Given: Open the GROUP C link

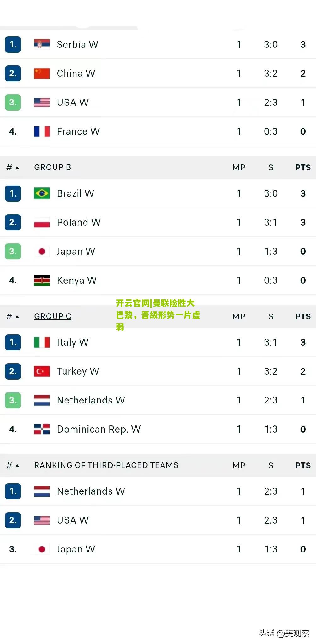Looking at the screenshot, I should click(53, 316).
